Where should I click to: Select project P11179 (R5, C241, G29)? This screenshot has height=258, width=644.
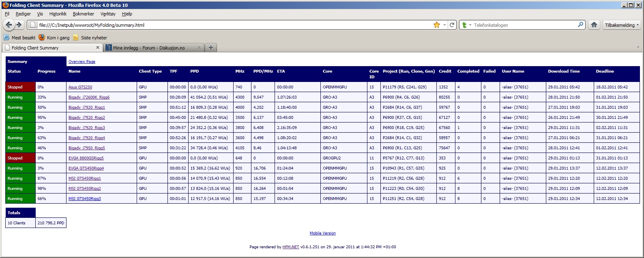click(404, 87)
